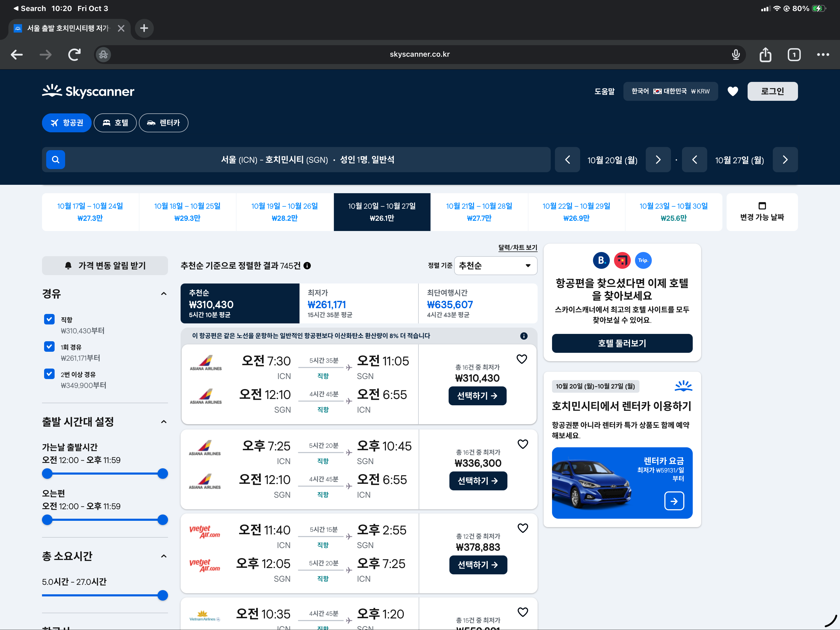Image resolution: width=840 pixels, height=630 pixels.
Task: Uncheck the 직항 filter checkbox
Action: (49, 319)
